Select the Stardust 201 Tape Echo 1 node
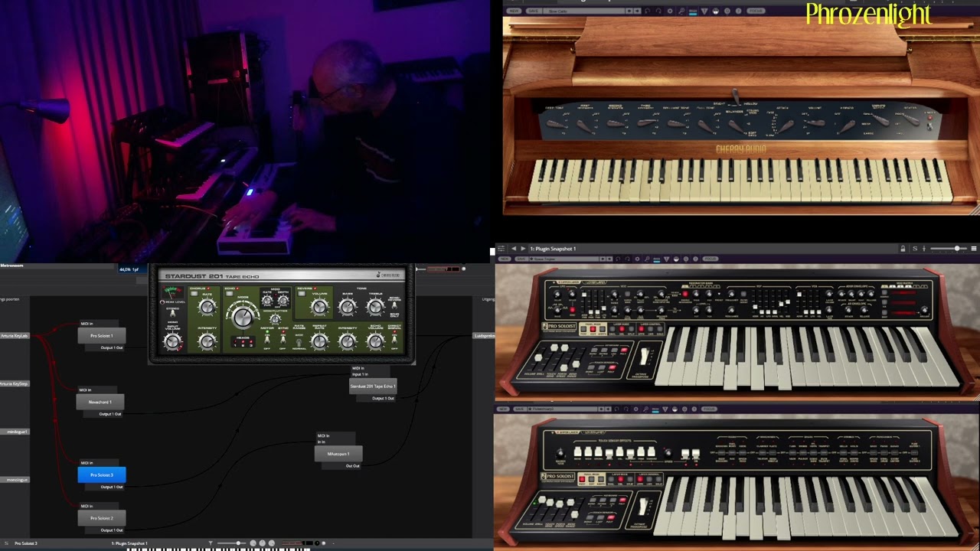 [x=373, y=386]
